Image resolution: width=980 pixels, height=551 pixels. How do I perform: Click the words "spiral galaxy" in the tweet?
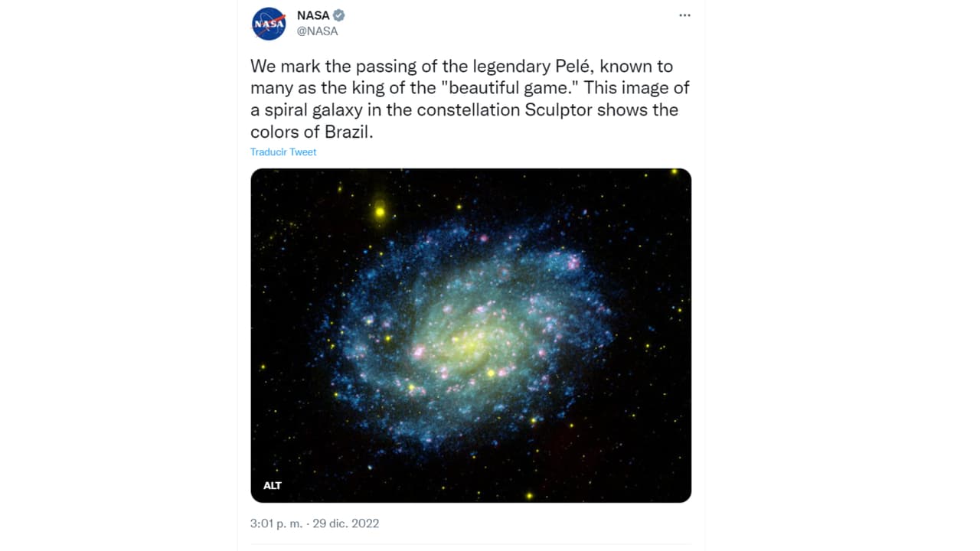pos(308,109)
